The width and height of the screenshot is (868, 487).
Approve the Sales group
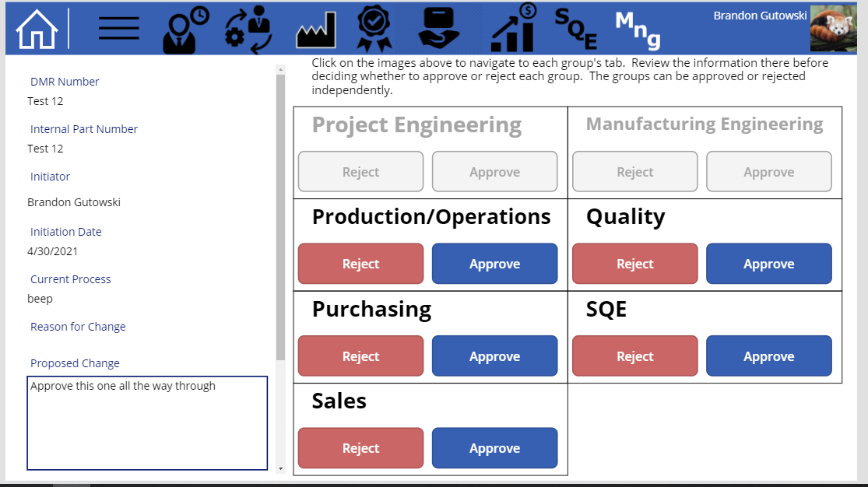(x=494, y=448)
